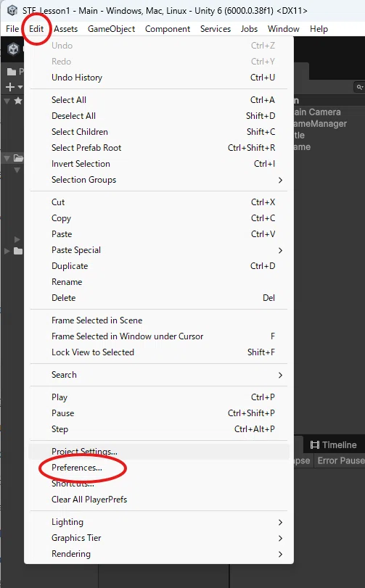This screenshot has width=365, height=588.
Task: Select the open Assets folder icon
Action: tap(18, 158)
